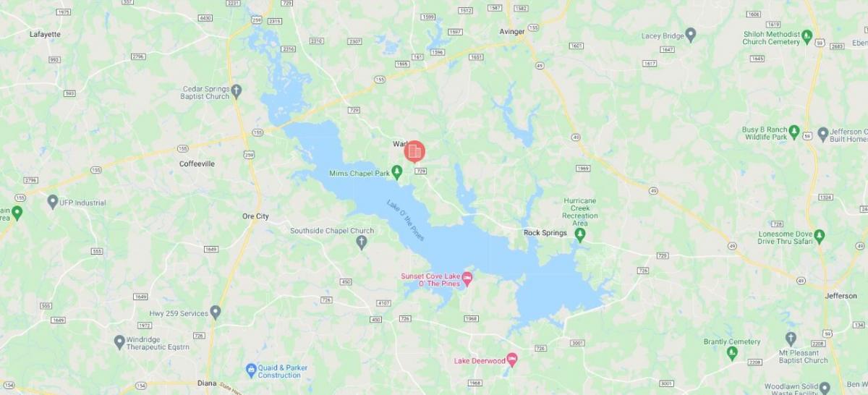Click the Lake O' the Pines label
The height and width of the screenshot is (395, 868).
point(406,221)
